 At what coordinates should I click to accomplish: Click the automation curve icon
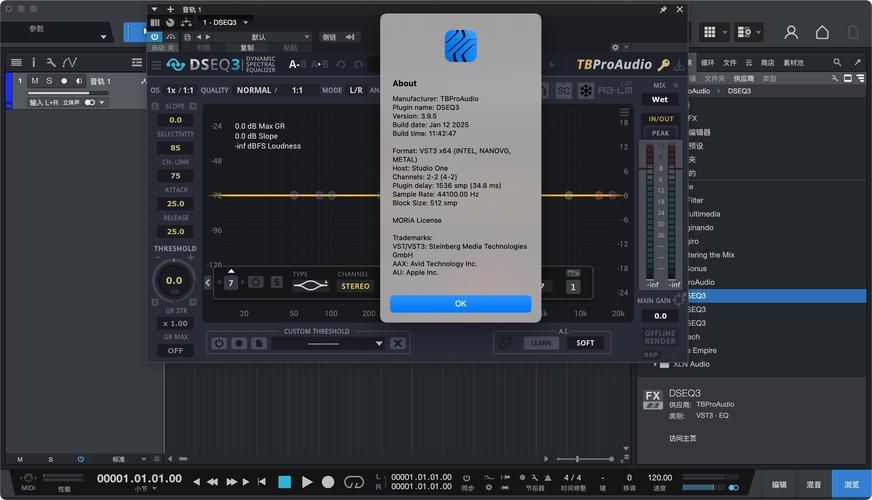click(x=70, y=62)
